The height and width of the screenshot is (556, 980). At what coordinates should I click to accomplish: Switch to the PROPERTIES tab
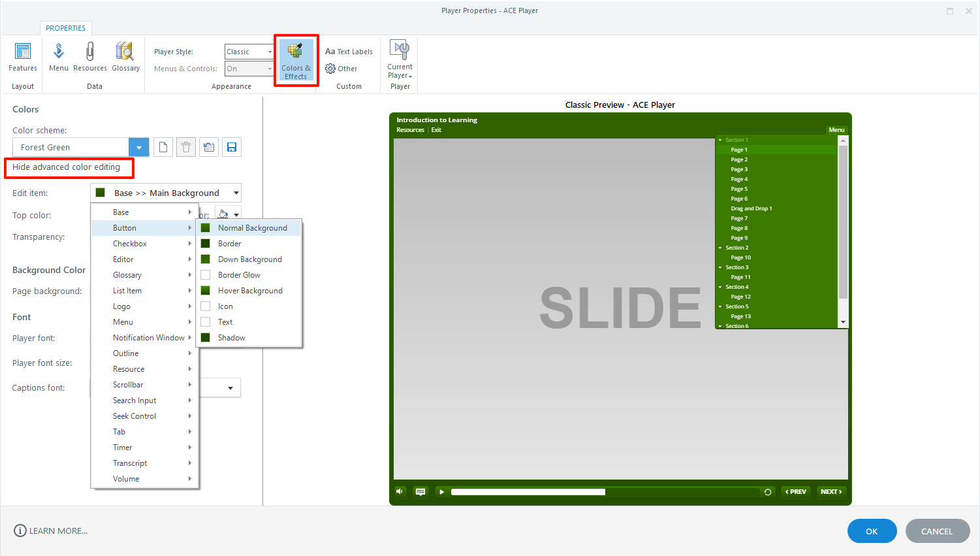tap(66, 27)
